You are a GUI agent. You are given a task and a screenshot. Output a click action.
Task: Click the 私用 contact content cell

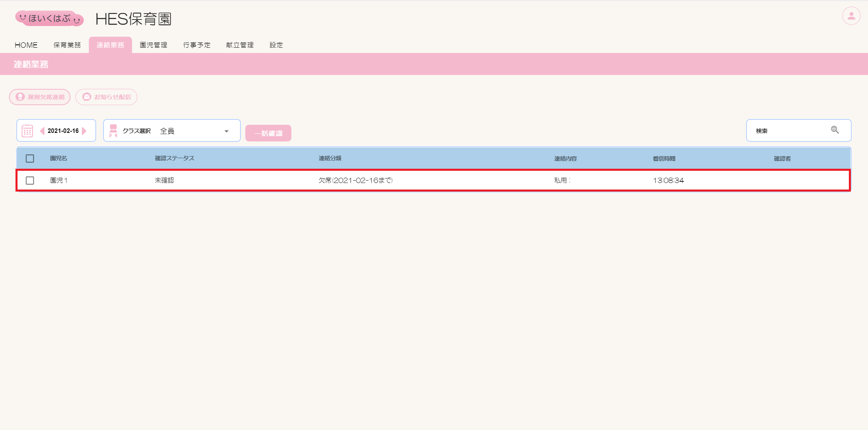point(562,180)
